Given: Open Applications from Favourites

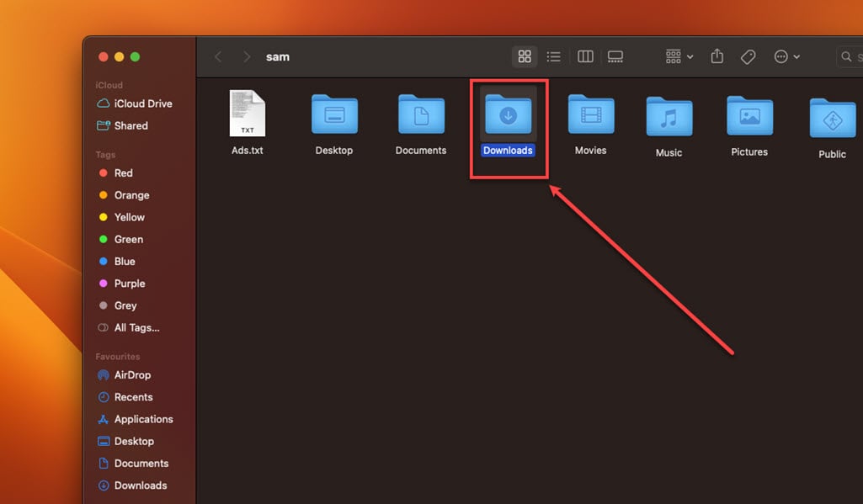Looking at the screenshot, I should coord(135,419).
